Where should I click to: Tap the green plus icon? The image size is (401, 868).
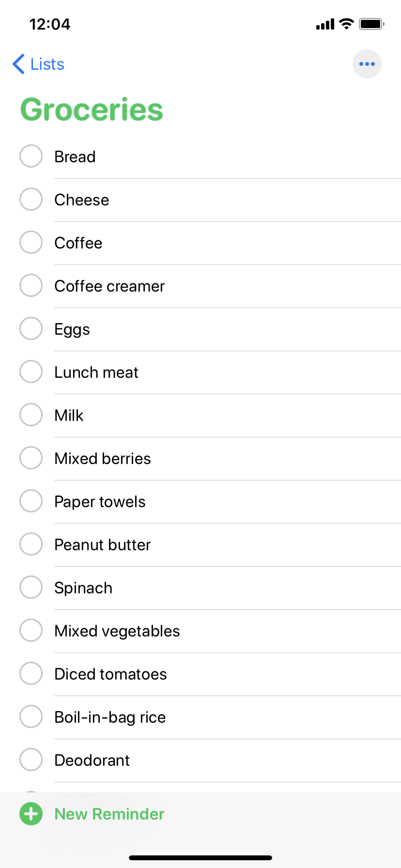(x=31, y=814)
